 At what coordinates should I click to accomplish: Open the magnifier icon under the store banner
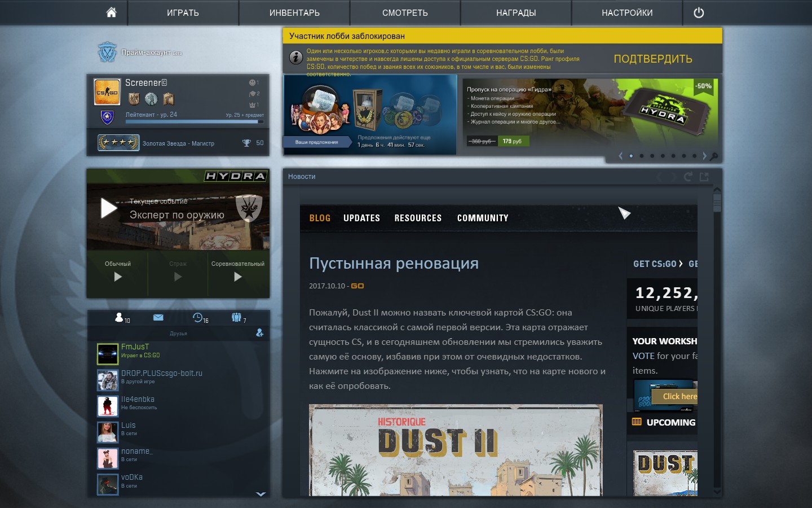coord(714,156)
